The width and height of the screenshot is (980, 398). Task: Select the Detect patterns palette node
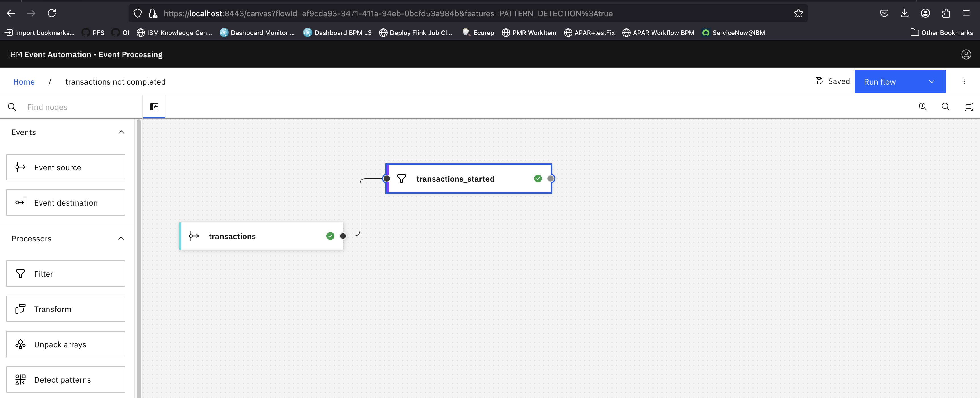tap(65, 380)
